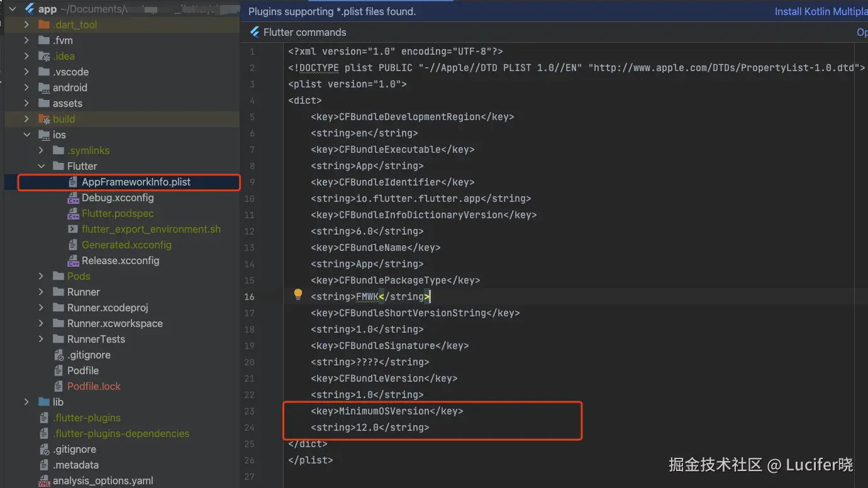Click the MinimumOSVersion key text
The width and height of the screenshot is (868, 488).
click(x=384, y=411)
